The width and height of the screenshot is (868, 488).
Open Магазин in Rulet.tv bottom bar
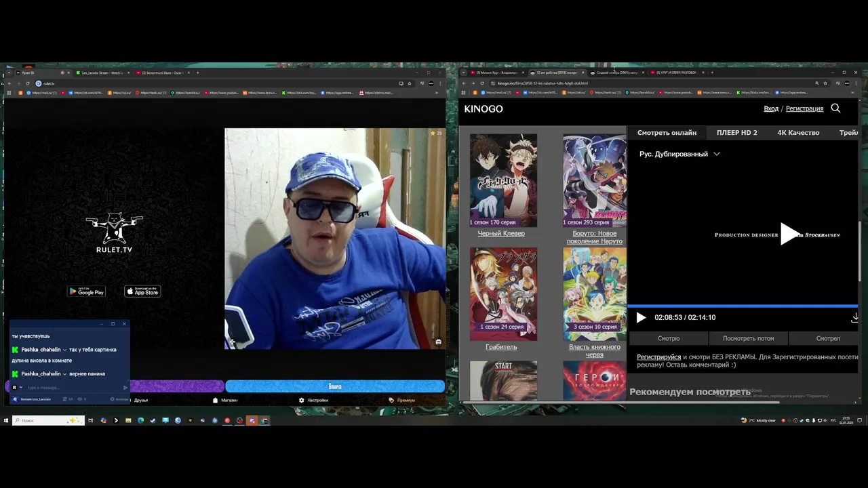coord(225,400)
